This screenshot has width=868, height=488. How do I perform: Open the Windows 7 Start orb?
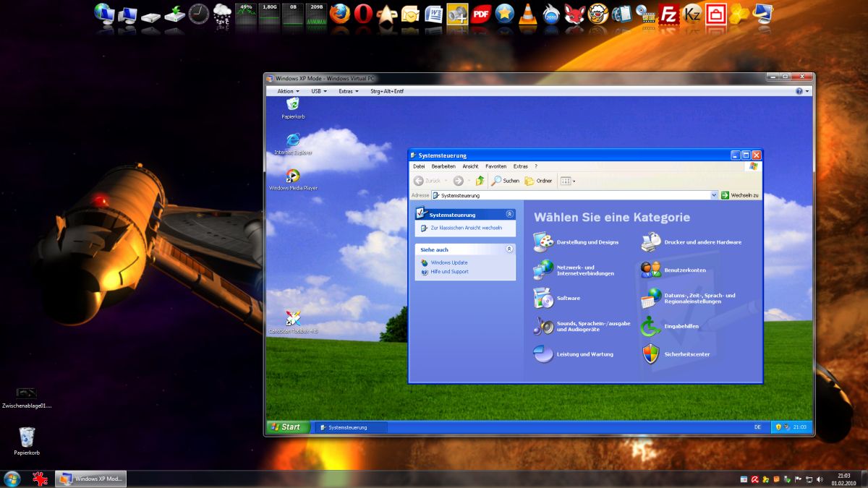[12, 479]
